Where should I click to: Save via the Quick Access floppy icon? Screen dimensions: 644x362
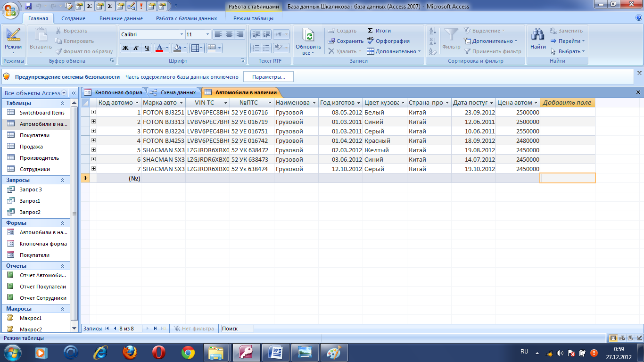[28, 6]
